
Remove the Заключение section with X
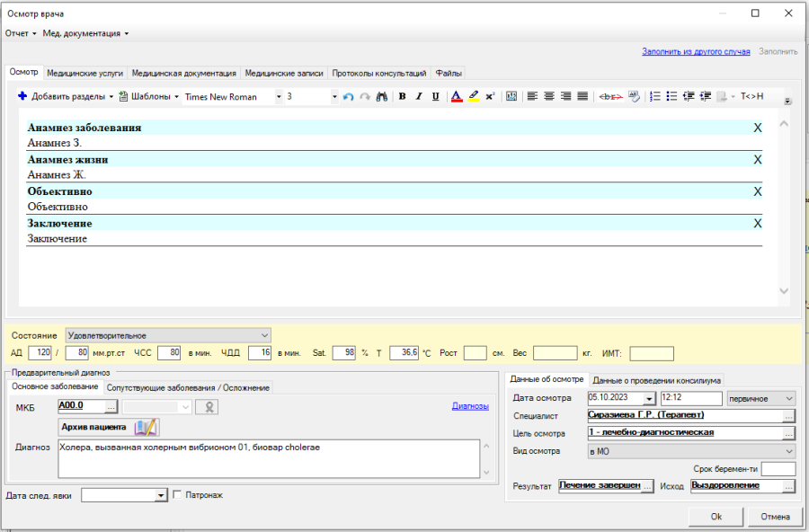pyautogui.click(x=758, y=224)
